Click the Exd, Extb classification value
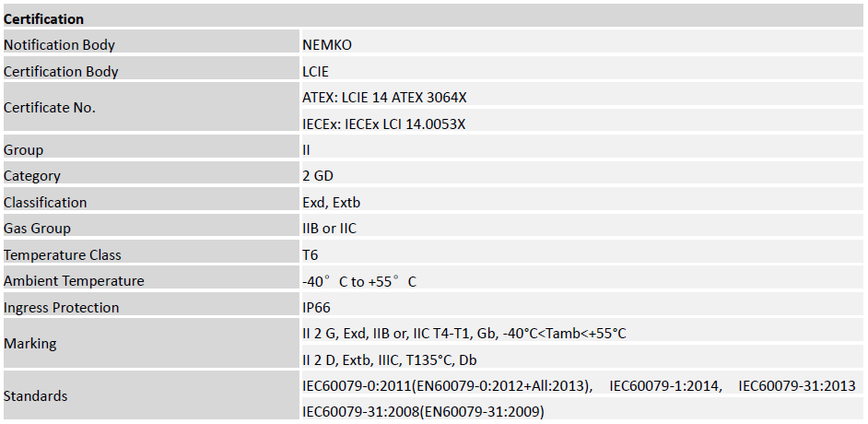Image resolution: width=868 pixels, height=424 pixels. click(332, 203)
